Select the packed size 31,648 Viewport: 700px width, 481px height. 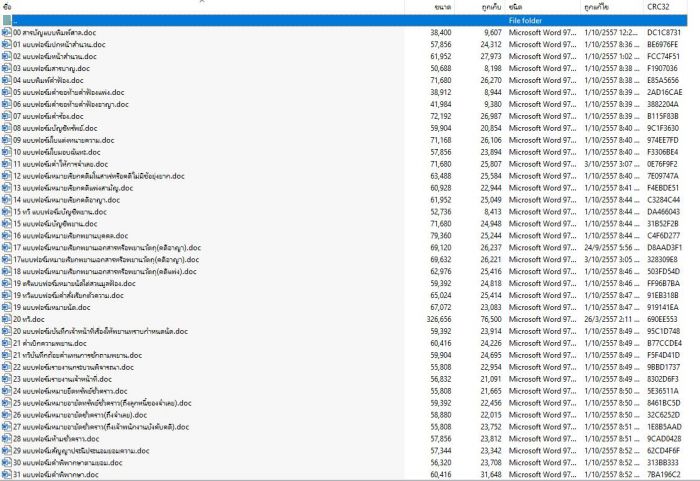tap(491, 474)
